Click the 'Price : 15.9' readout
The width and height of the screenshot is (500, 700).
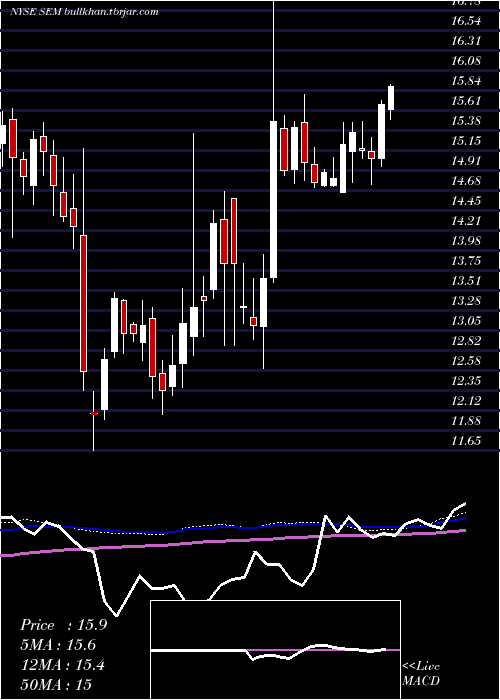[63, 625]
